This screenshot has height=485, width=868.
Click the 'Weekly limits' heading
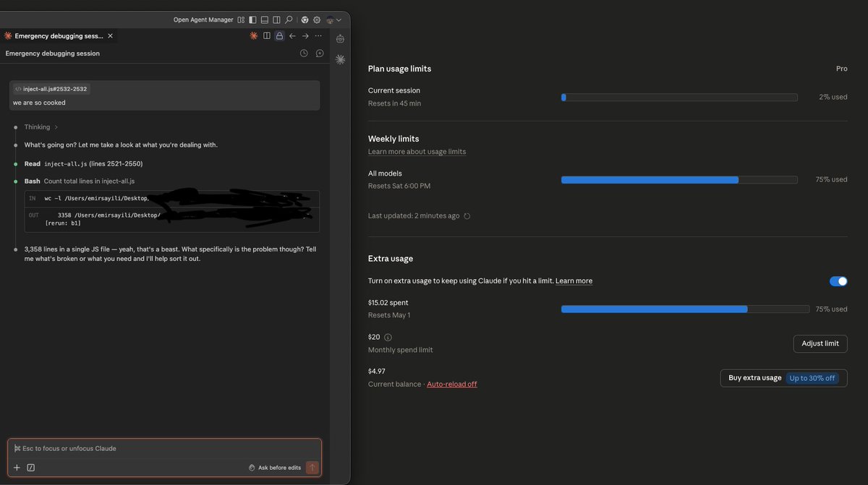tap(393, 139)
